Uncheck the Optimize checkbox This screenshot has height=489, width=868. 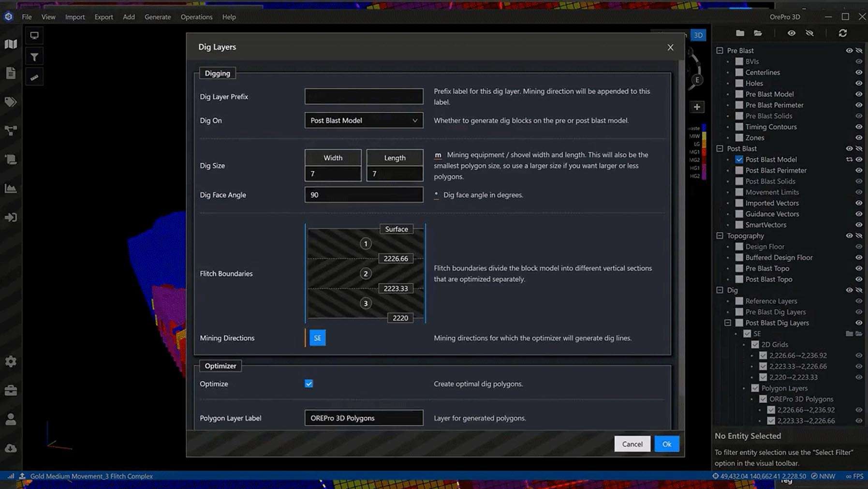coord(309,384)
